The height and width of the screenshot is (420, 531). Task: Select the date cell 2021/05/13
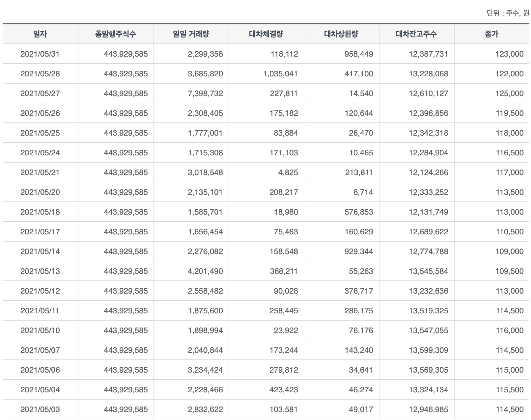[40, 271]
